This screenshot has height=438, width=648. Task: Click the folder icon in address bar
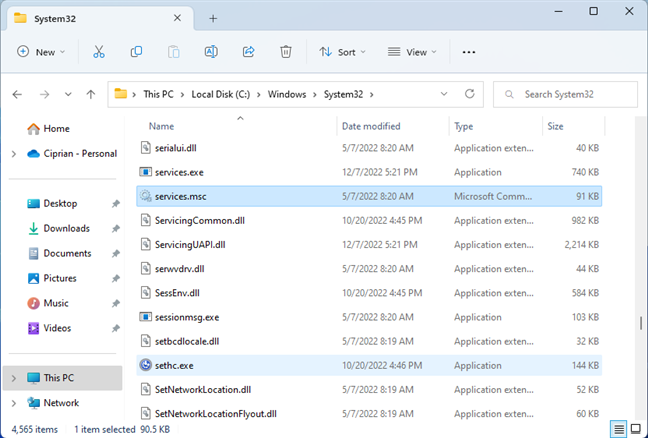pos(120,93)
